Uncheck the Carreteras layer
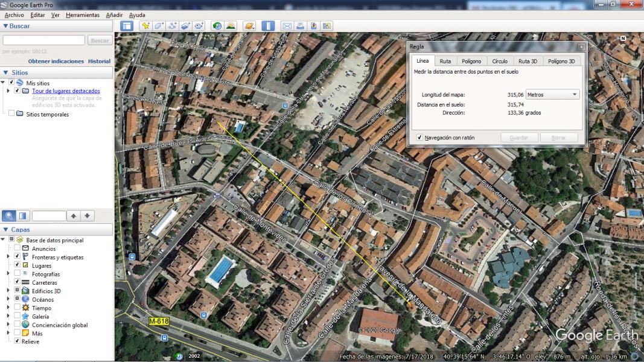The image size is (644, 362). tap(17, 282)
